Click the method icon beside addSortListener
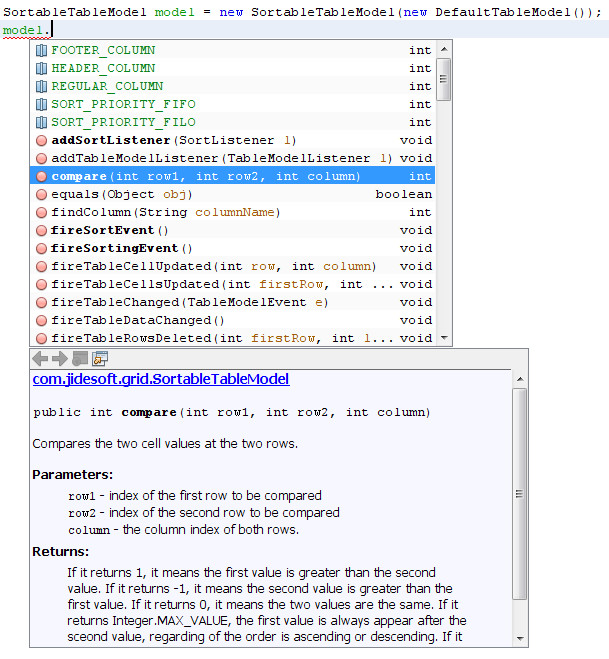The height and width of the screenshot is (659, 609). point(41,140)
